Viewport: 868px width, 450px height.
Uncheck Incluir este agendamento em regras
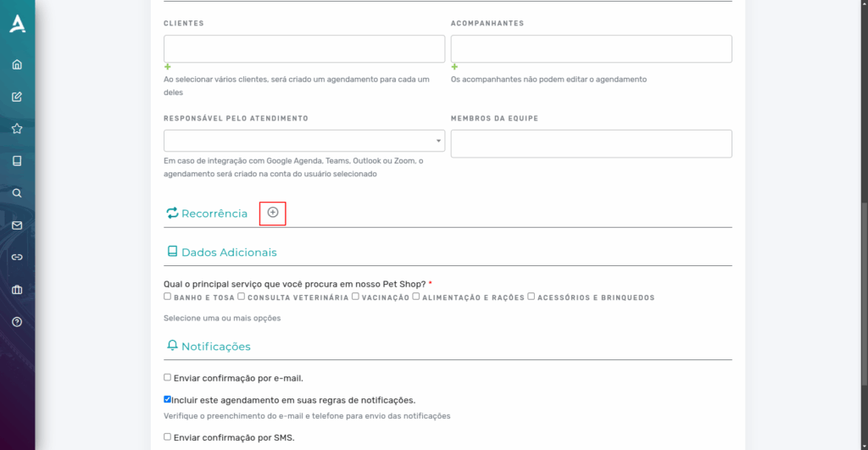tap(167, 399)
